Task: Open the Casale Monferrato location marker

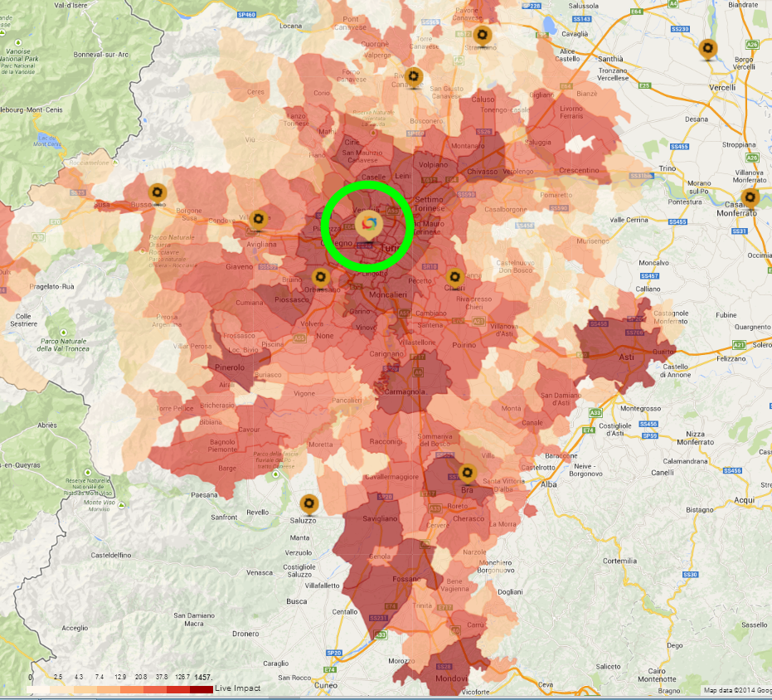Action: 750,197
